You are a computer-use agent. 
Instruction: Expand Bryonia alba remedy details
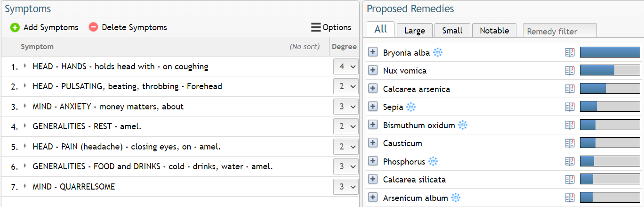tap(373, 52)
